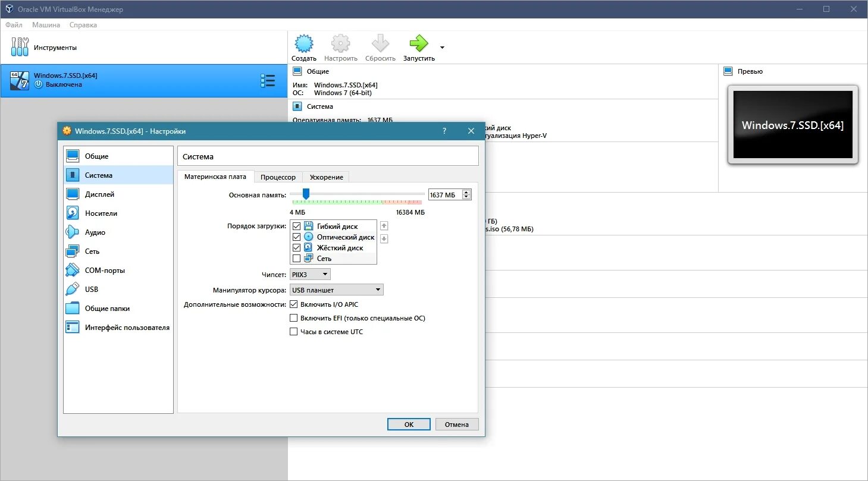Click the Общие section icon in details pane
This screenshot has height=481, width=868.
(x=297, y=71)
